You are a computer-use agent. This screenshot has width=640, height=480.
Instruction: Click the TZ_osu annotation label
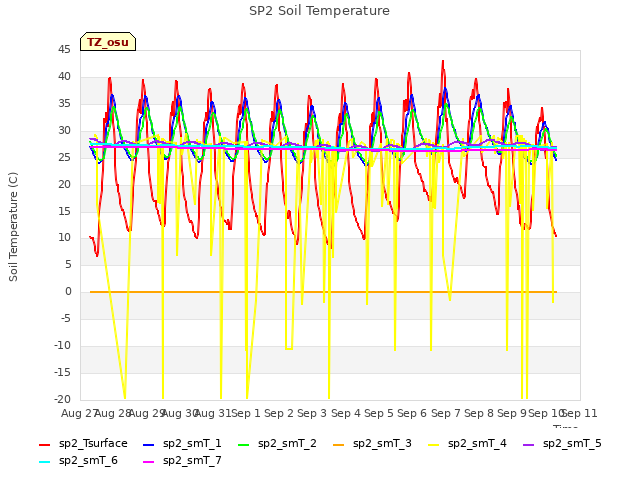coord(108,42)
